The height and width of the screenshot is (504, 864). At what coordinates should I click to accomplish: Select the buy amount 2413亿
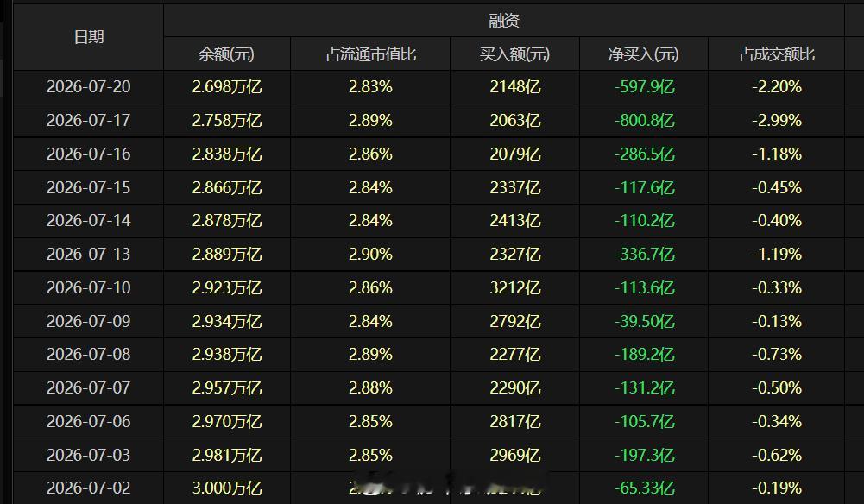(x=514, y=220)
